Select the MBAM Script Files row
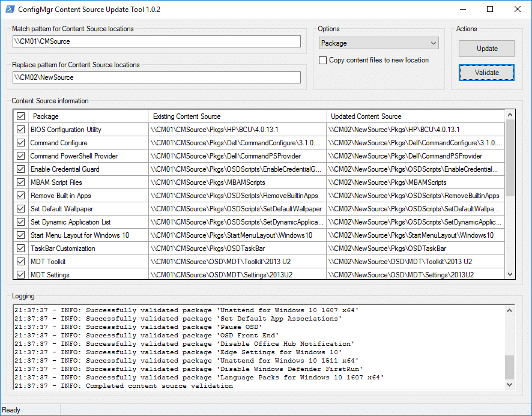 point(84,182)
